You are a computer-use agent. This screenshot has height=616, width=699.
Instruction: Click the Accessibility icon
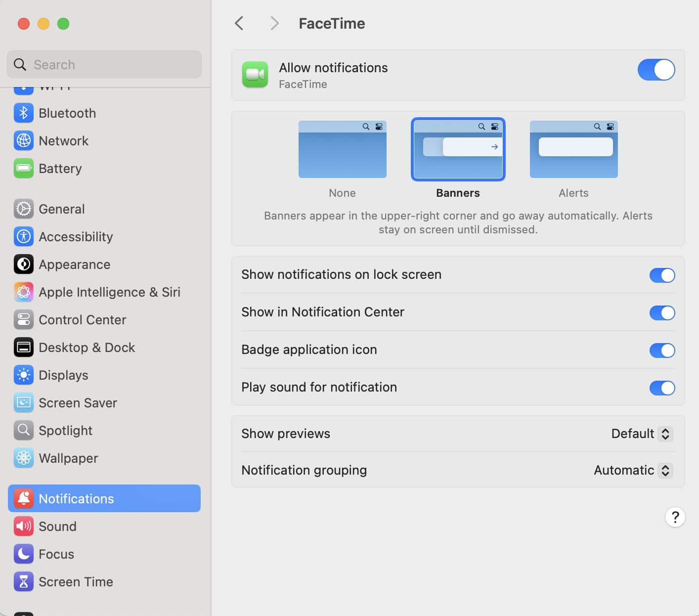[23, 237]
